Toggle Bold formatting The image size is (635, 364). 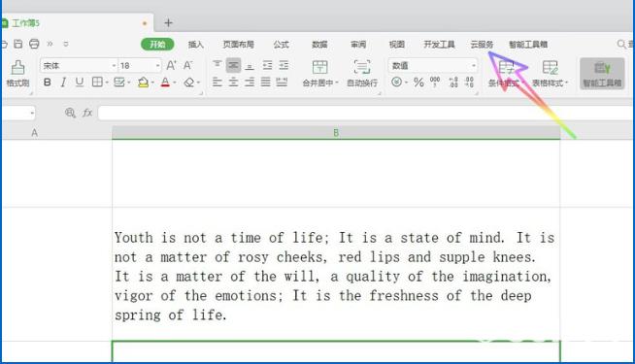[x=47, y=83]
